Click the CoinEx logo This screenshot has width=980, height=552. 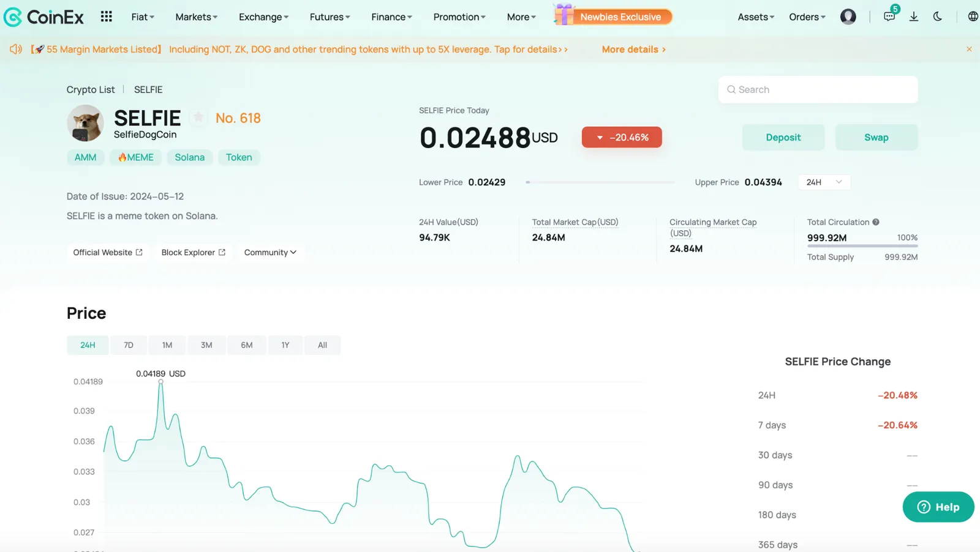43,17
